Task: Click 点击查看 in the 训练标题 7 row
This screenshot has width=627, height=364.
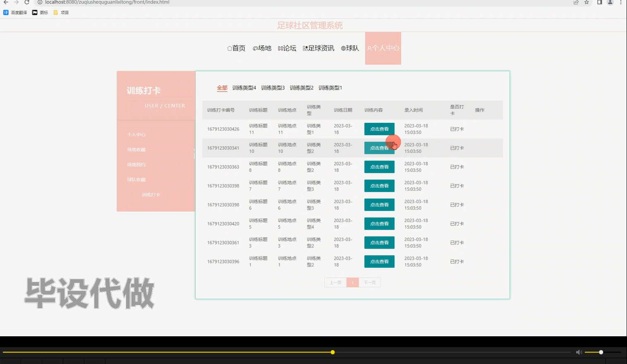Action: pyautogui.click(x=379, y=186)
